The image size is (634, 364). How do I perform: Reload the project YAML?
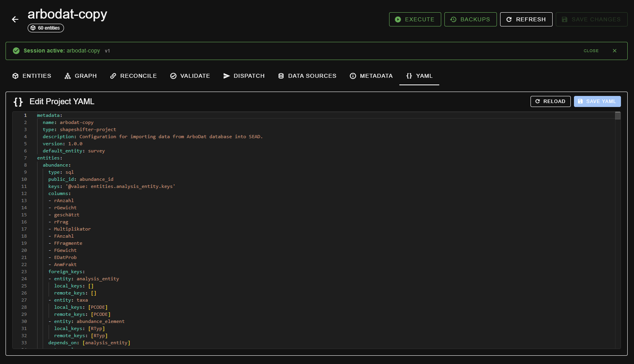tap(550, 101)
